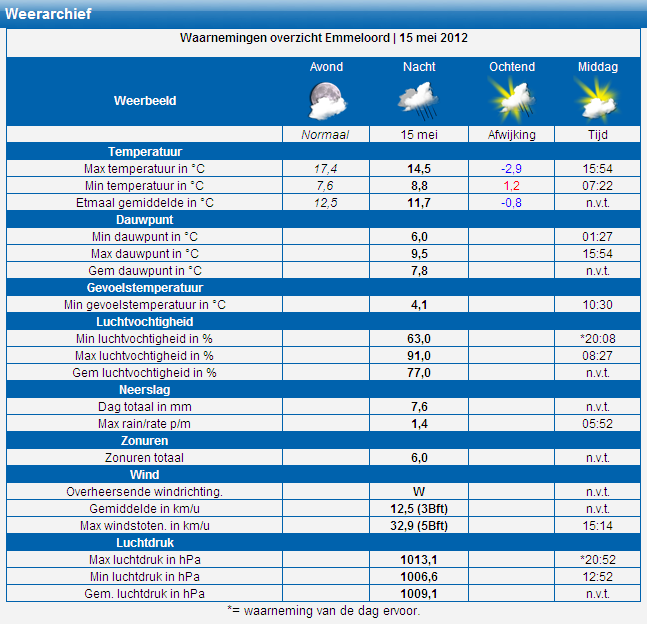Click the min temperature time 07:22

coord(597,186)
